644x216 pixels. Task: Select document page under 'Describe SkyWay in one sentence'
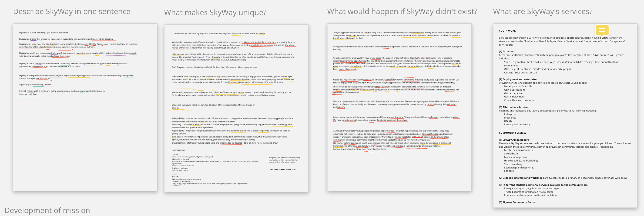click(x=85, y=107)
